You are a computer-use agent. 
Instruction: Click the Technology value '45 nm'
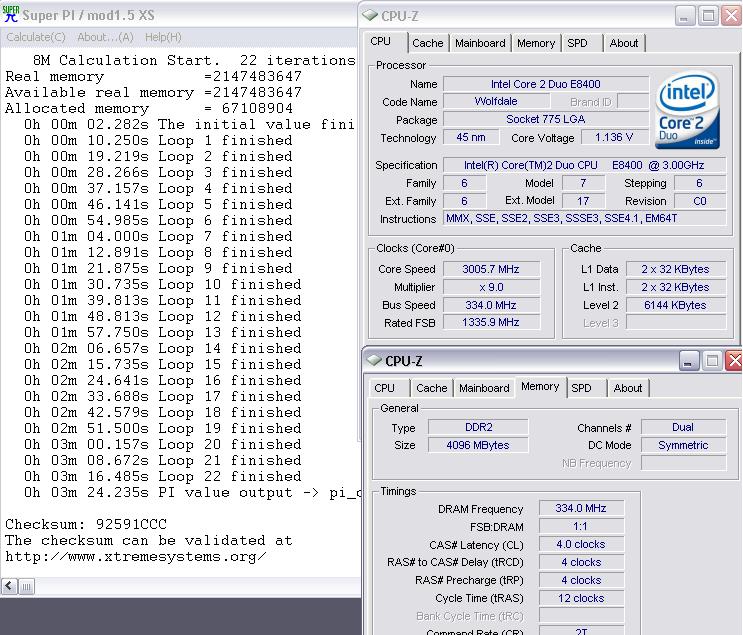[x=471, y=137]
